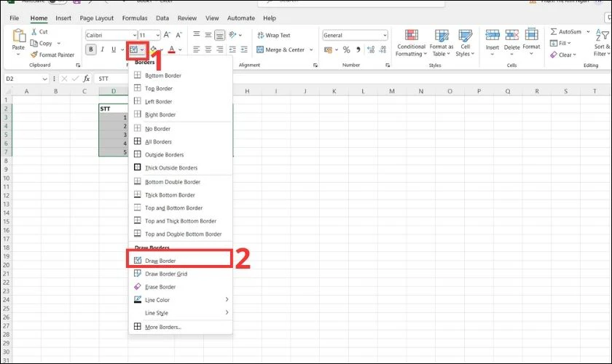612x364 pixels.
Task: Click the Copy icon
Action: point(34,43)
